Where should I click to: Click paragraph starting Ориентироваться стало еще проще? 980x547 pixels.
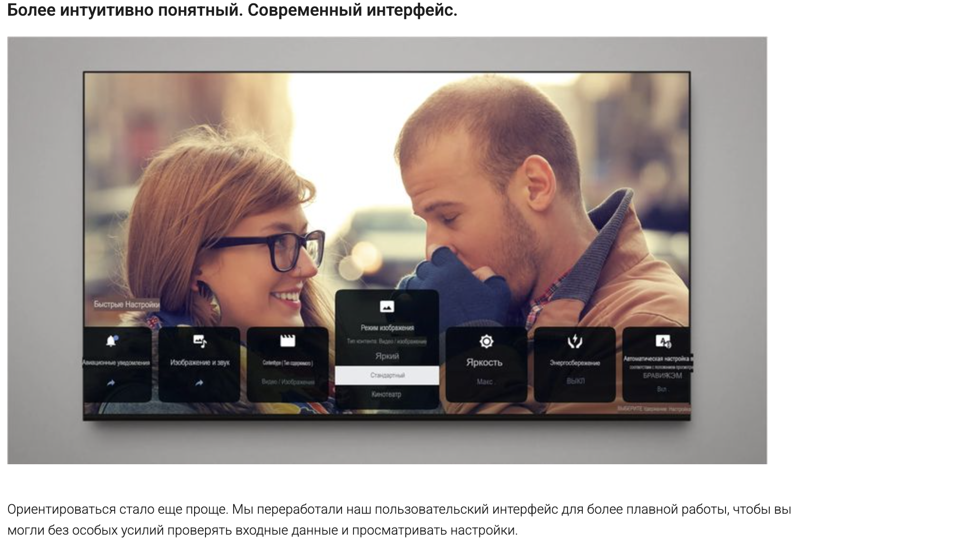[x=399, y=519]
